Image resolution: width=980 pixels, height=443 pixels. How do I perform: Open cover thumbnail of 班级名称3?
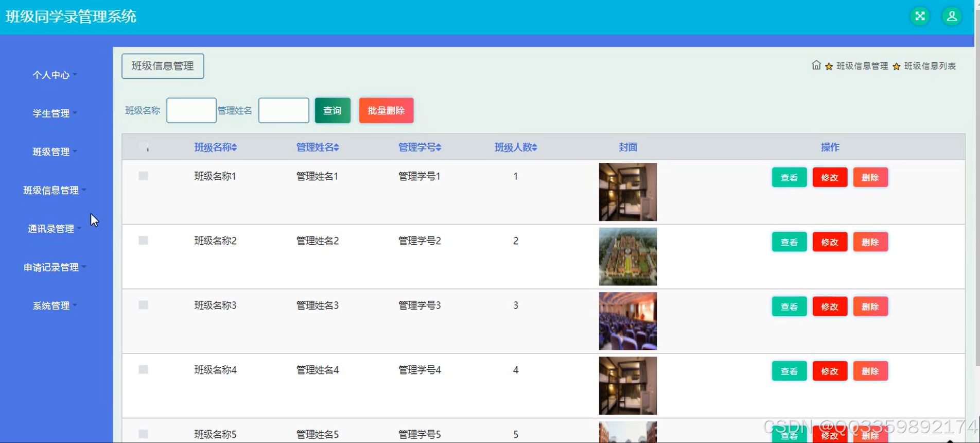click(628, 321)
